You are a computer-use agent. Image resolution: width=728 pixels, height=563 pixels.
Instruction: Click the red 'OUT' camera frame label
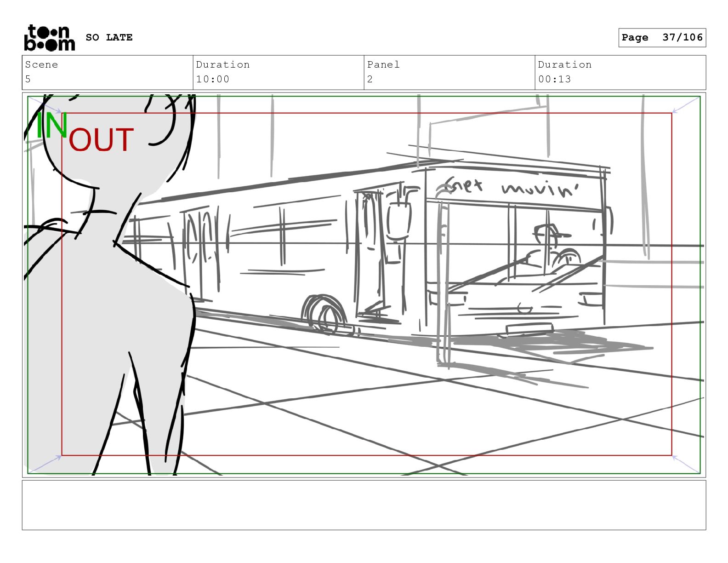pos(101,140)
